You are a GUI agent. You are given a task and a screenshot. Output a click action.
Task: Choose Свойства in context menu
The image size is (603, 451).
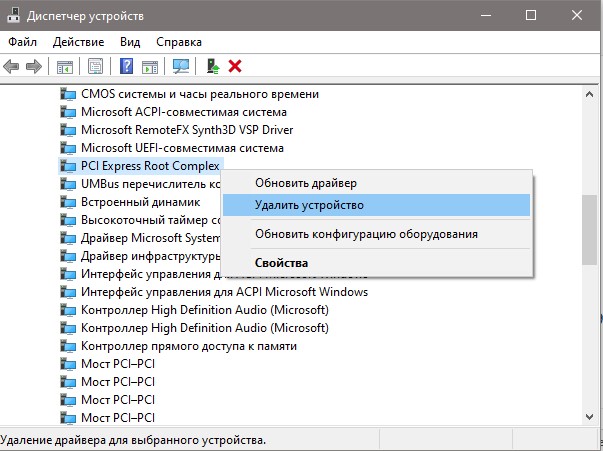coord(376,263)
